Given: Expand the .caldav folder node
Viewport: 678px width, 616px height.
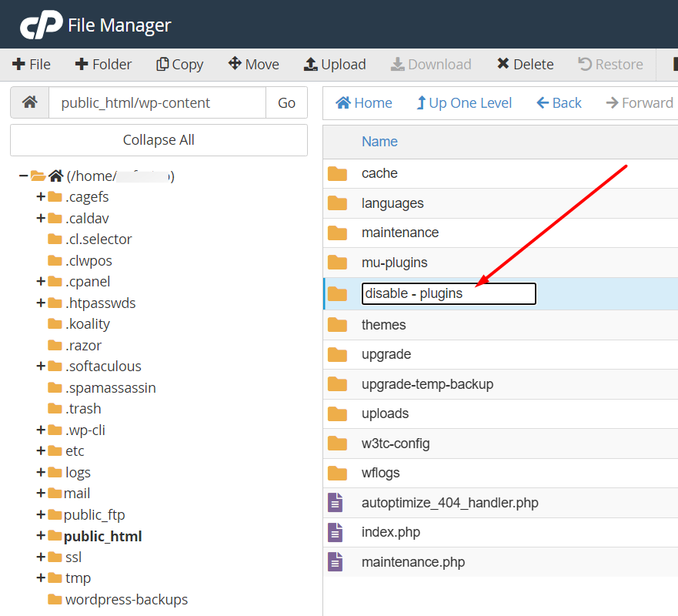Looking at the screenshot, I should (x=41, y=218).
